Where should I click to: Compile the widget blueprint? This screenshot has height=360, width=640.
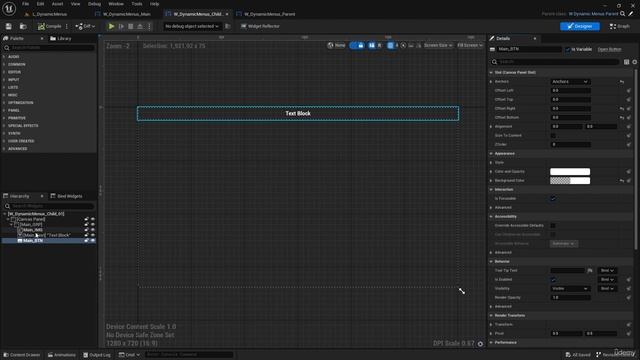pyautogui.click(x=49, y=27)
